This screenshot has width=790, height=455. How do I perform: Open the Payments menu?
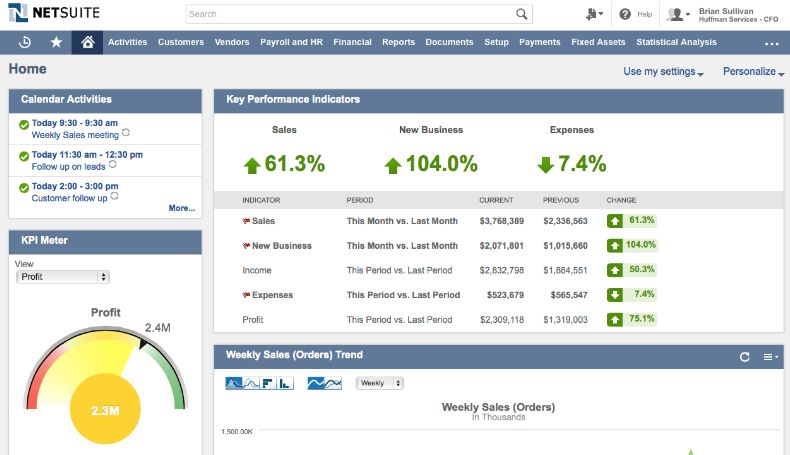click(540, 42)
